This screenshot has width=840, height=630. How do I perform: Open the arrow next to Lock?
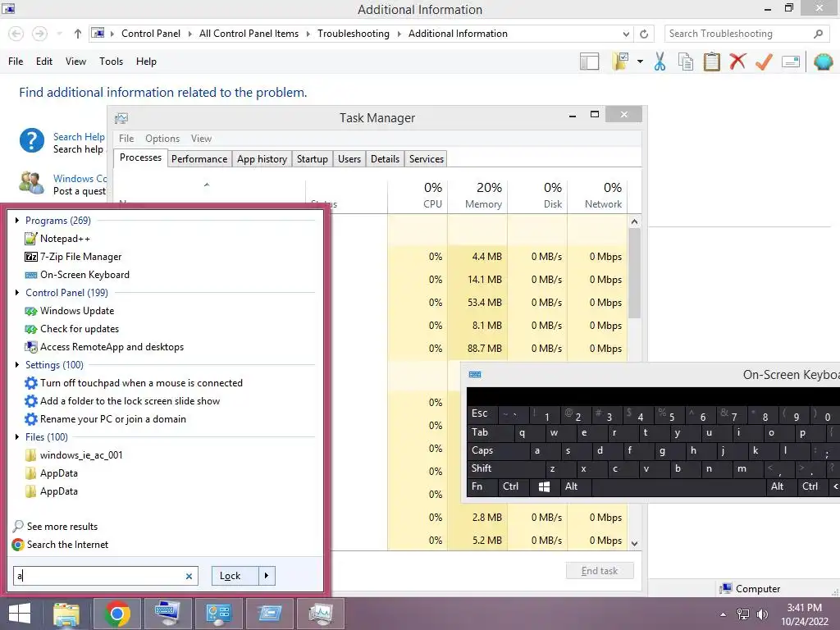click(267, 576)
